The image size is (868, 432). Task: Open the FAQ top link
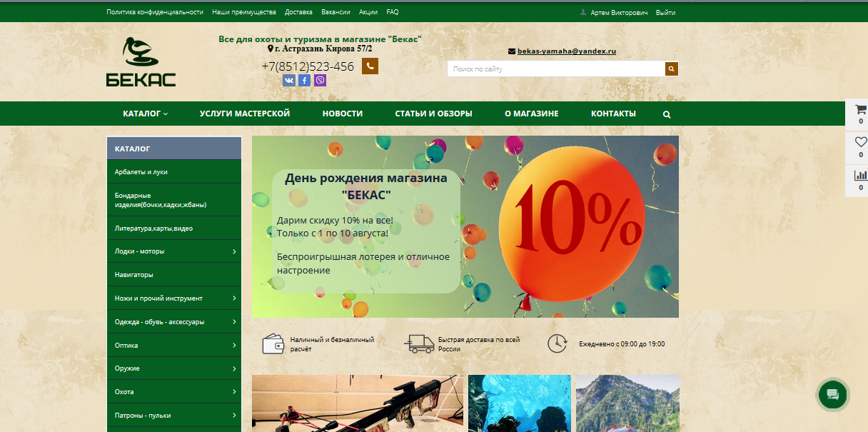[x=393, y=12]
